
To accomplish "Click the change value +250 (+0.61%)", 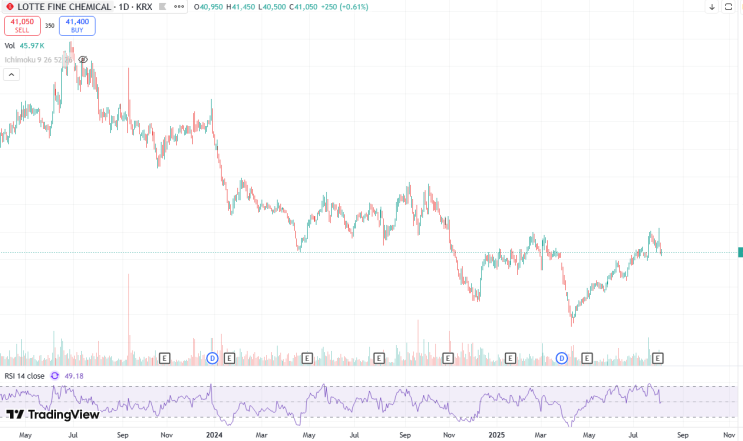I will point(344,7).
